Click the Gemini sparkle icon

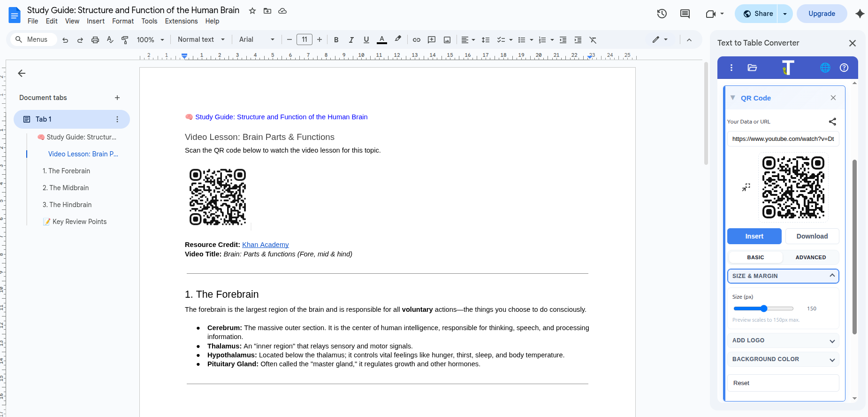click(x=860, y=14)
